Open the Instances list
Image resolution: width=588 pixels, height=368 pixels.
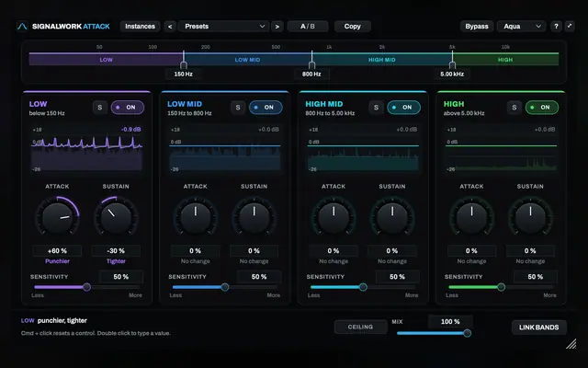pos(140,27)
